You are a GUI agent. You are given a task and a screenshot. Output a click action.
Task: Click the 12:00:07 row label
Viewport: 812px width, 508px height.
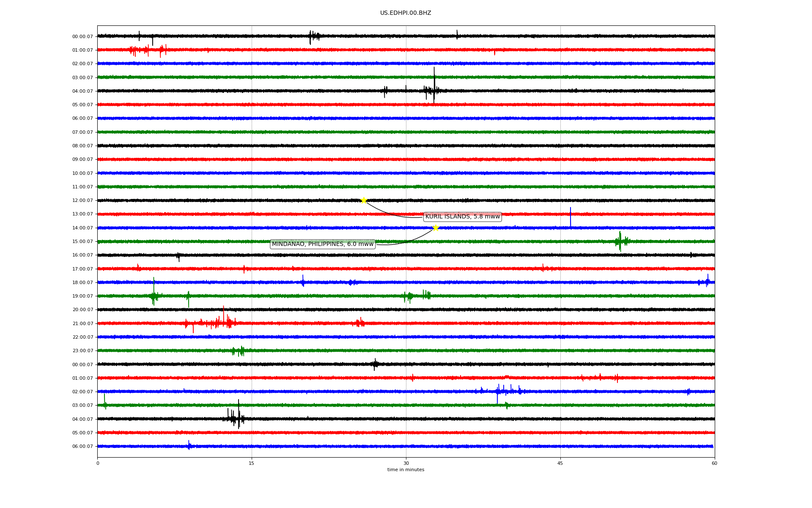pos(82,201)
